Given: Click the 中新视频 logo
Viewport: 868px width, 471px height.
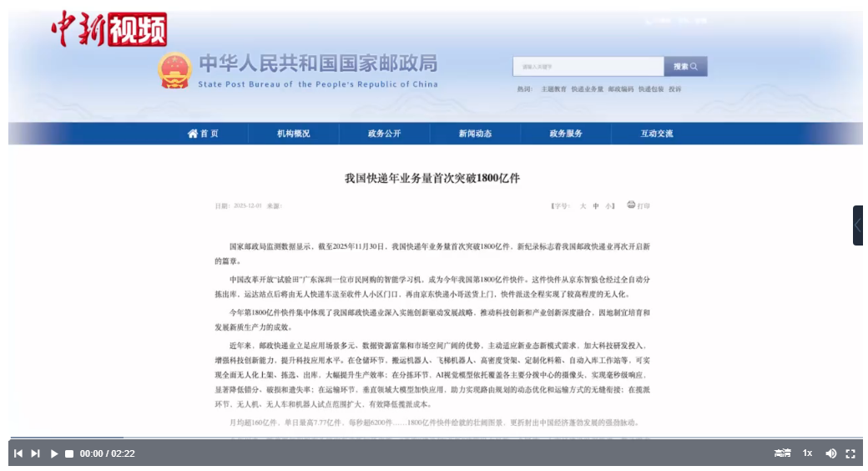Looking at the screenshot, I should tap(109, 29).
